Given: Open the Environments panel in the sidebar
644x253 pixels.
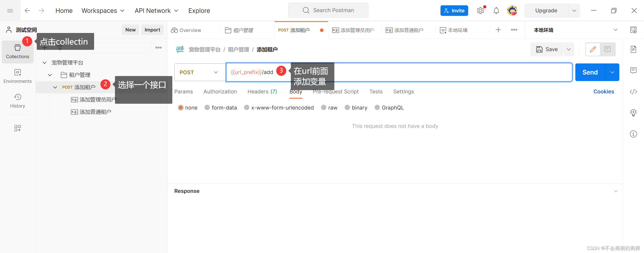Looking at the screenshot, I should coord(17,76).
